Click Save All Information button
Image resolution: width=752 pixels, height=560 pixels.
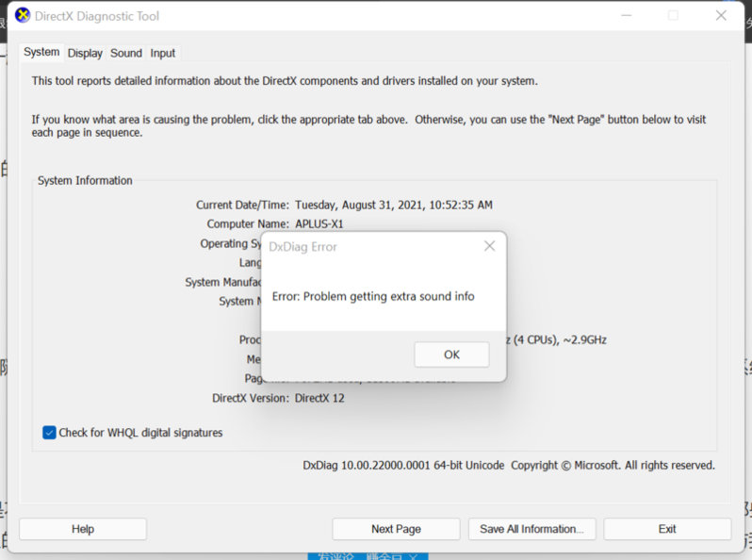[531, 529]
